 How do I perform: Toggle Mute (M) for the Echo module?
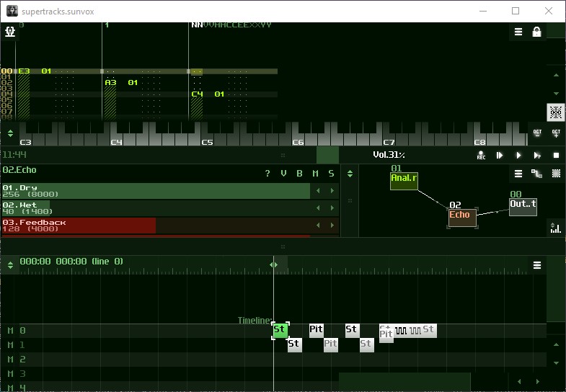click(x=315, y=174)
